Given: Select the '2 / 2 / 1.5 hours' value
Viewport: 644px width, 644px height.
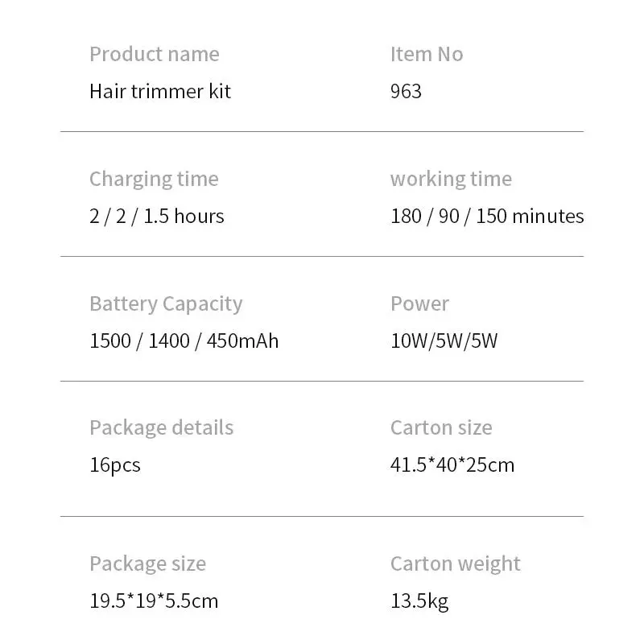Looking at the screenshot, I should pos(156,216).
